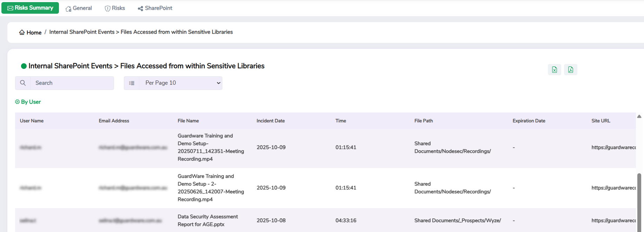Open the Risks shield tab
644x232 pixels.
pyautogui.click(x=115, y=8)
